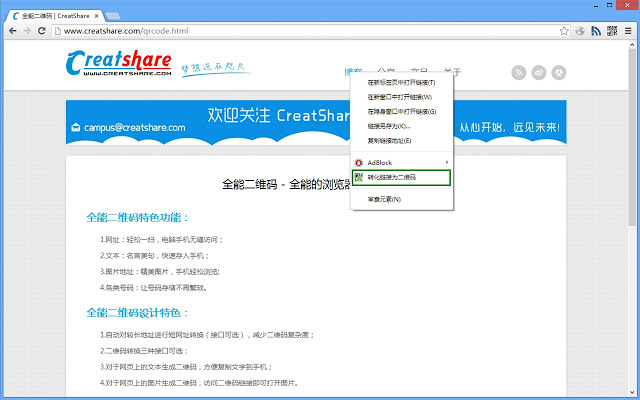
Task: Select the 全能二维码 | CreatShare tab
Action: click(x=55, y=16)
